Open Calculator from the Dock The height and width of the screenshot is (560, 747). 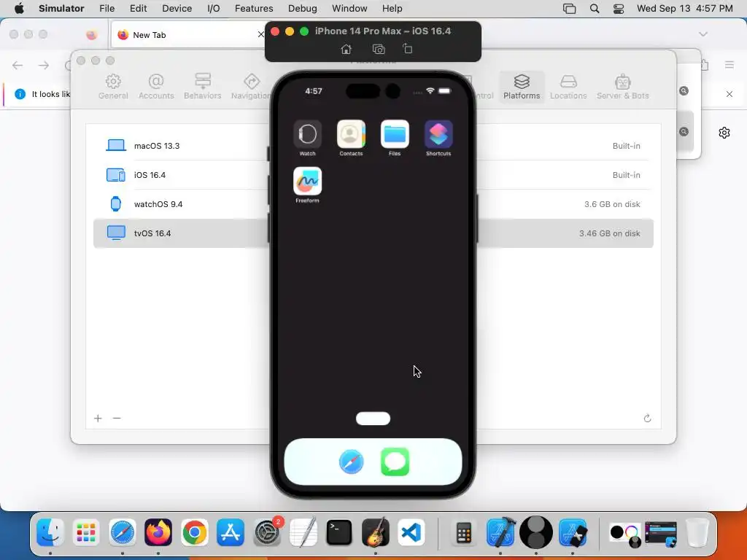(463, 532)
